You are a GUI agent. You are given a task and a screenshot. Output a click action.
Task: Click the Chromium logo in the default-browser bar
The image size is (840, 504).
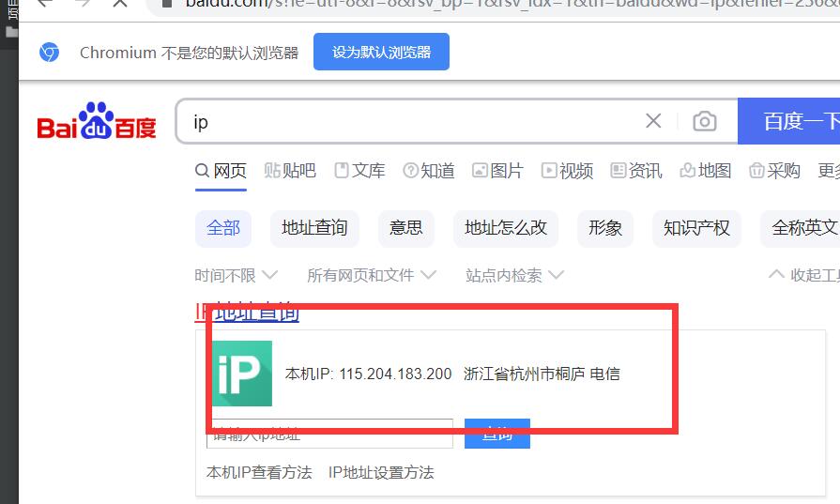click(50, 52)
